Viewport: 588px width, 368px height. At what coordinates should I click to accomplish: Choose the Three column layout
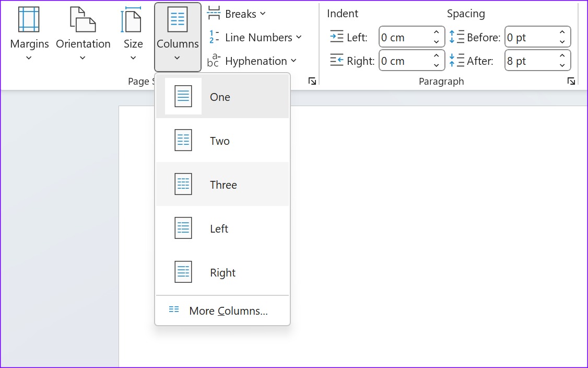click(222, 185)
